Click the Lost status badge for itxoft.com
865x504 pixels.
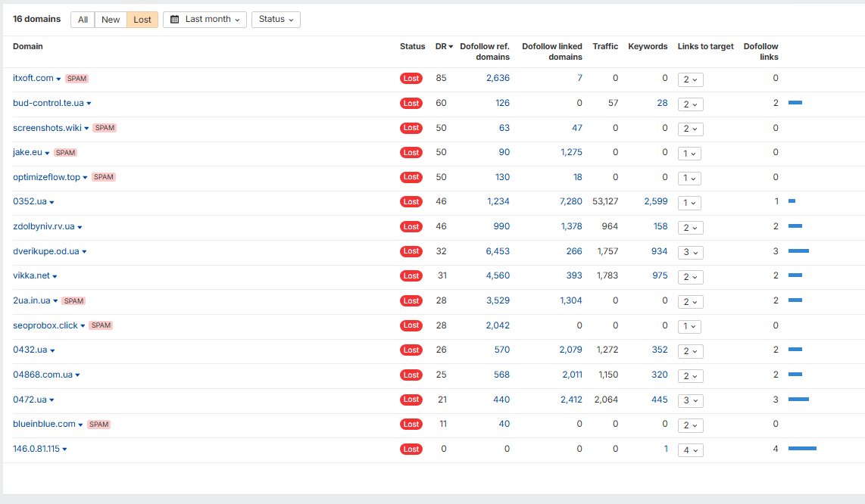(x=411, y=78)
